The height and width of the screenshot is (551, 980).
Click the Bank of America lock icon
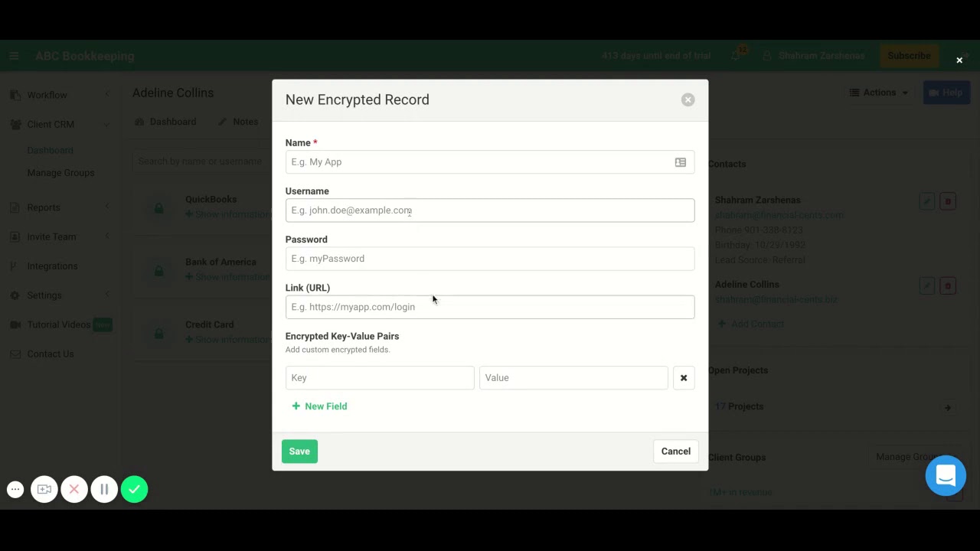pyautogui.click(x=158, y=270)
